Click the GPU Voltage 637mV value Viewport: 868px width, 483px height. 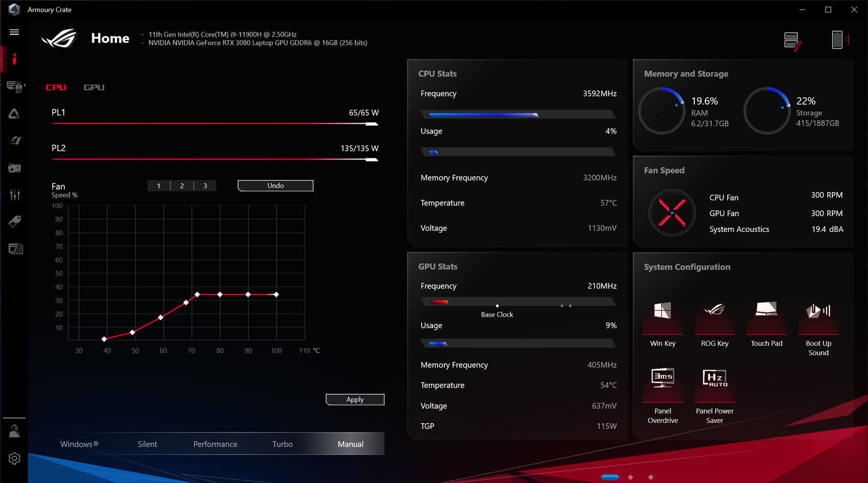click(604, 406)
